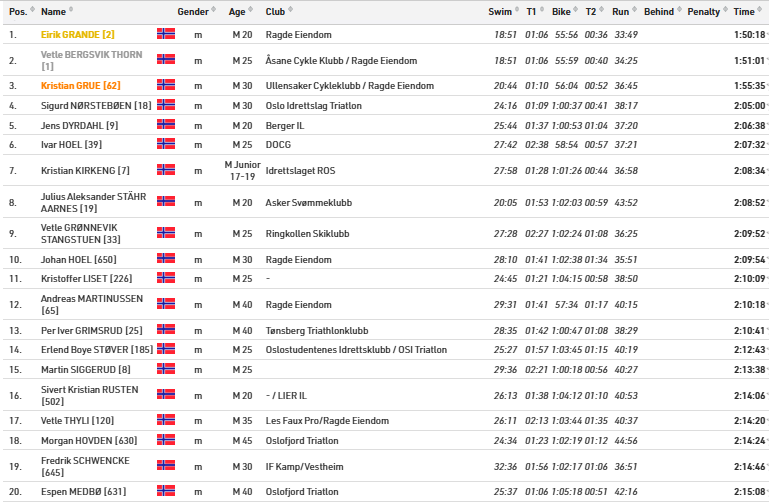Click the flag next to Per Iver Grimsrud
Viewport: 769px width, 503px height.
(x=166, y=329)
